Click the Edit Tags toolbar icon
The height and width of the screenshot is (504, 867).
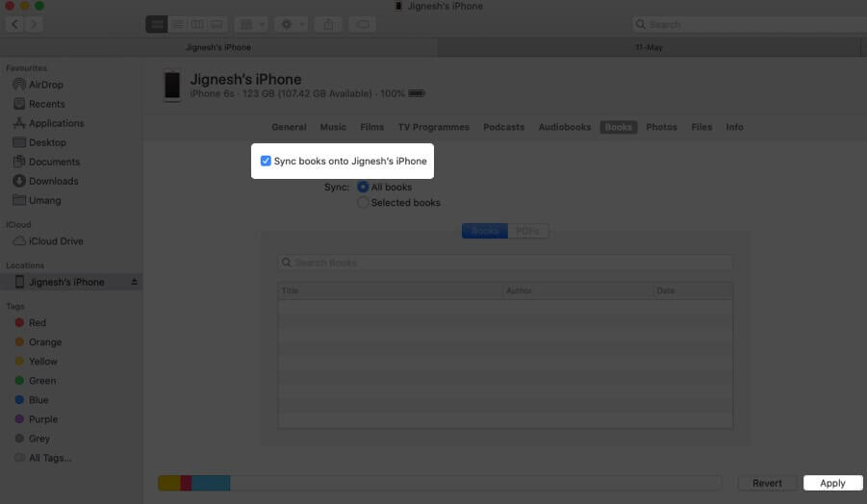point(363,24)
